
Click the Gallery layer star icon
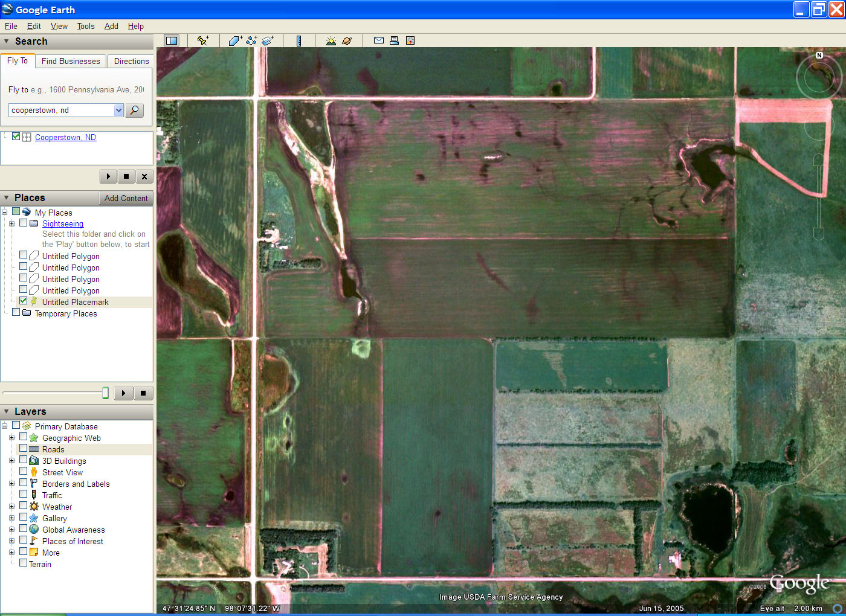pyautogui.click(x=34, y=518)
